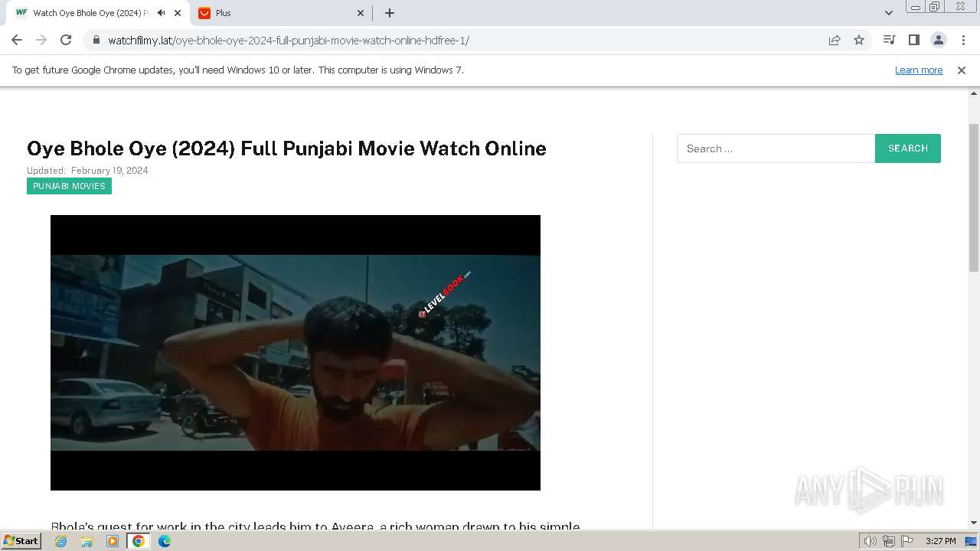The height and width of the screenshot is (551, 980).
Task: Click Show desktop button at taskbar end
Action: (972, 541)
